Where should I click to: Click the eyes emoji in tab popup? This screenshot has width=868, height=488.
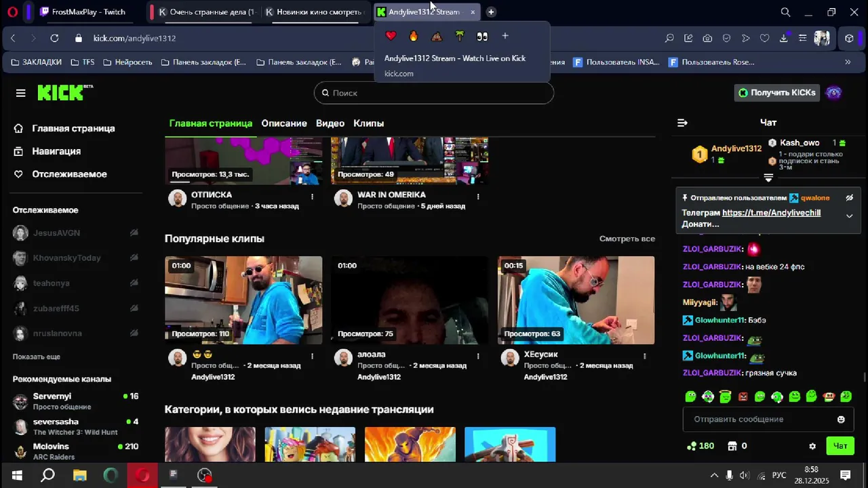482,36
